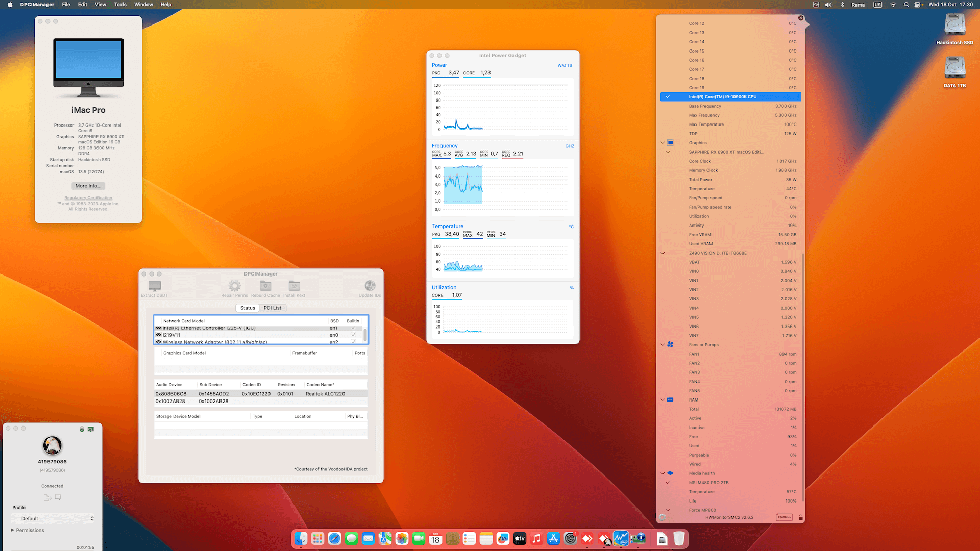The width and height of the screenshot is (980, 551).
Task: Click the AnyDesk eagle avatar thumbnail
Action: 52,445
